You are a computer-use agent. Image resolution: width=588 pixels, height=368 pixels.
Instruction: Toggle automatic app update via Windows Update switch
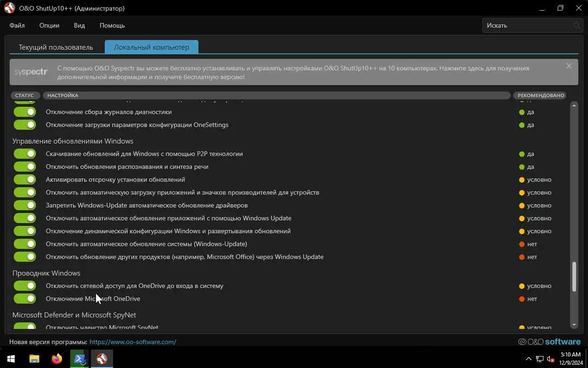tap(25, 218)
